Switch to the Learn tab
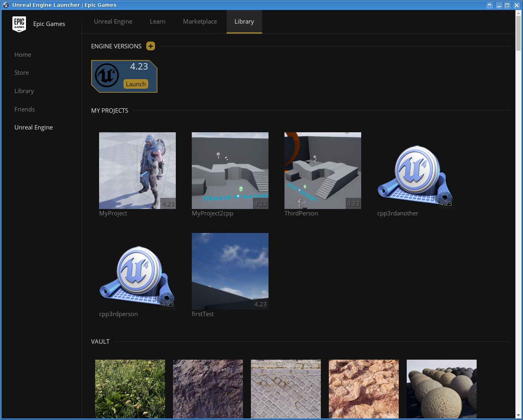This screenshot has height=420, width=523. tap(157, 22)
